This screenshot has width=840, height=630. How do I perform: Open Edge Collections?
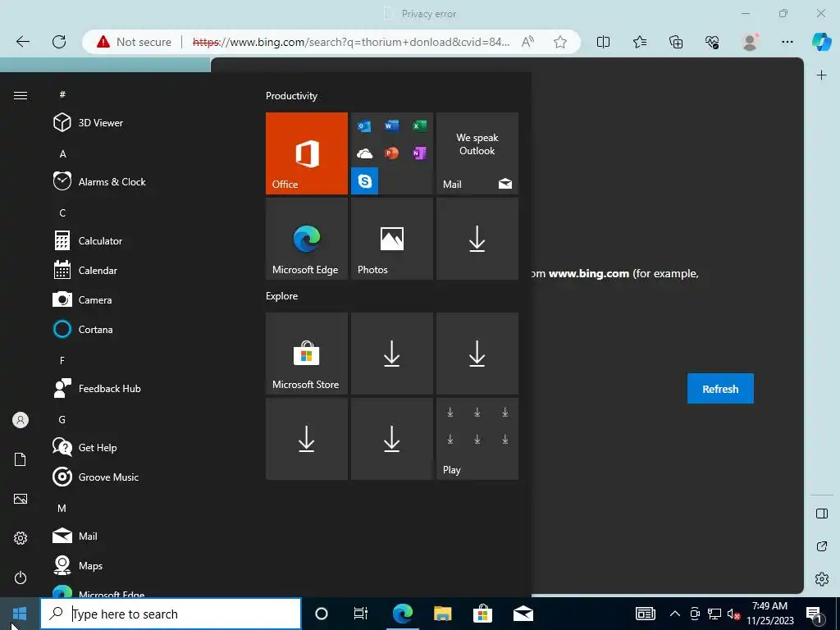tap(676, 42)
